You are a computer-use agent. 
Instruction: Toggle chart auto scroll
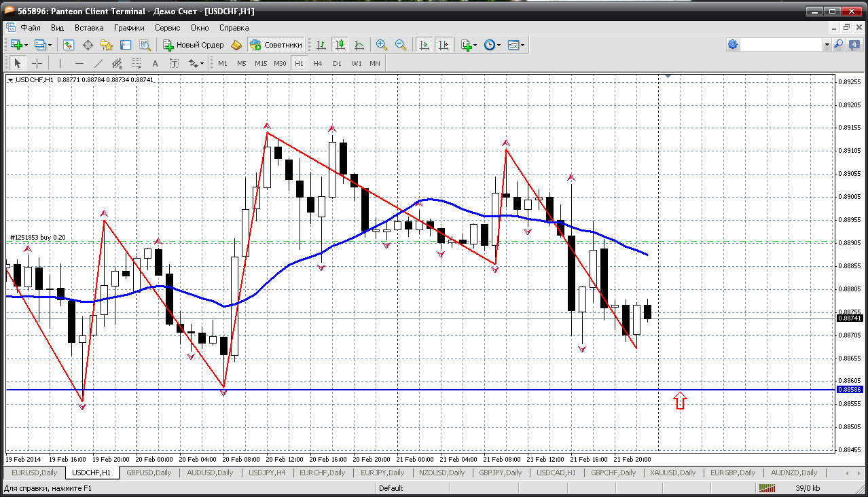click(x=424, y=45)
